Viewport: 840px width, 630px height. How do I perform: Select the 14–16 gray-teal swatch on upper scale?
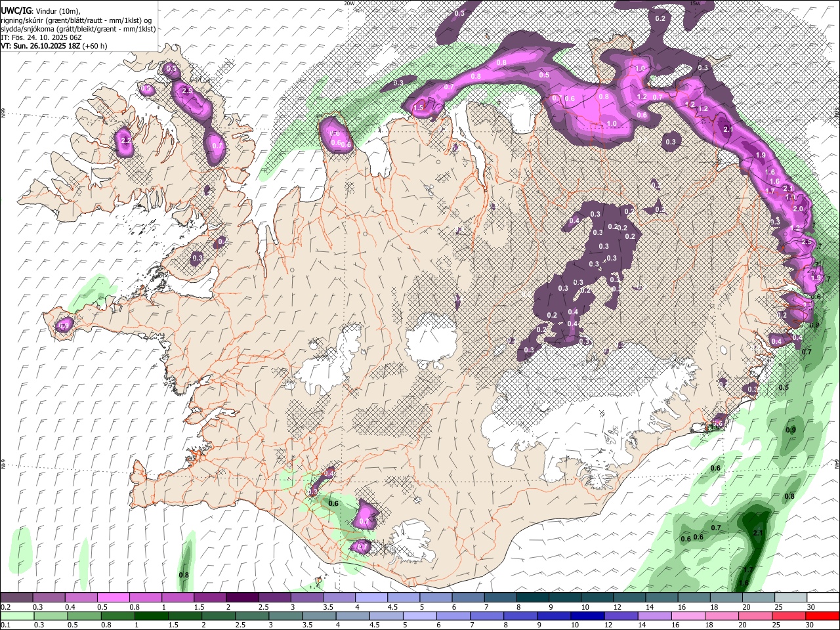662,598
